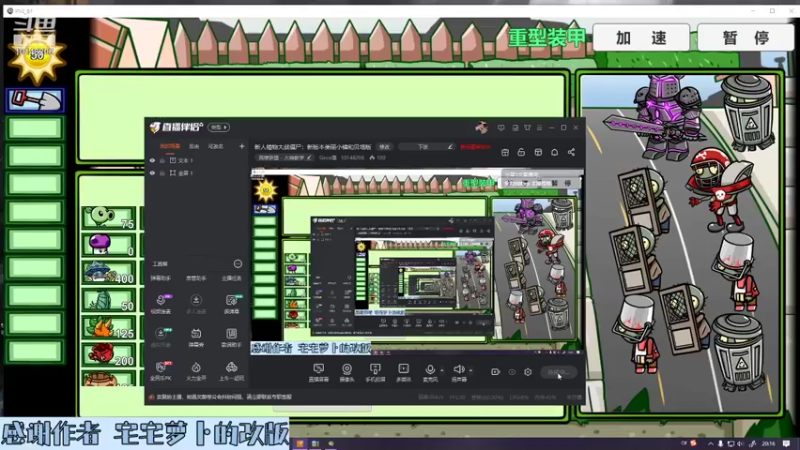Open the notification bell icon above preview
The height and width of the screenshot is (450, 800).
[x=555, y=152]
